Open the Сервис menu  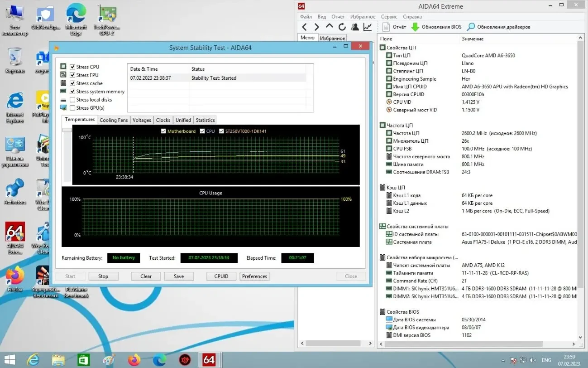click(389, 16)
